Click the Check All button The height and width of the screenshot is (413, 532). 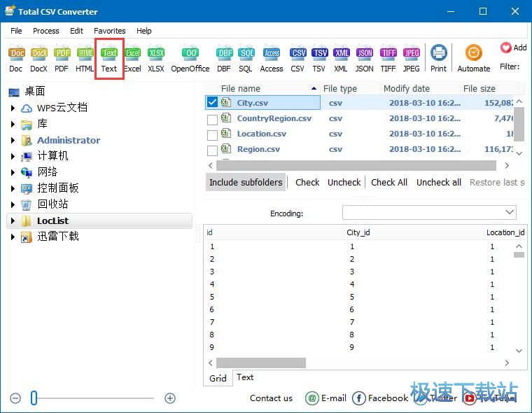389,182
